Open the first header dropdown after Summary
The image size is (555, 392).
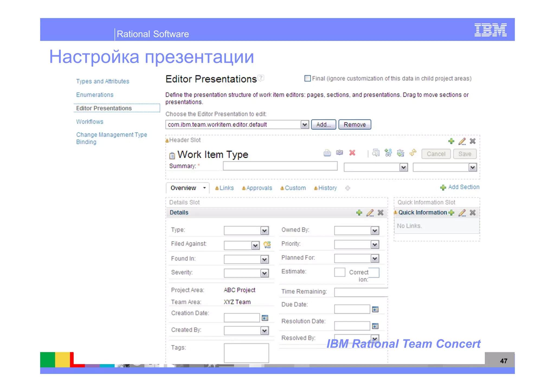[x=404, y=168]
